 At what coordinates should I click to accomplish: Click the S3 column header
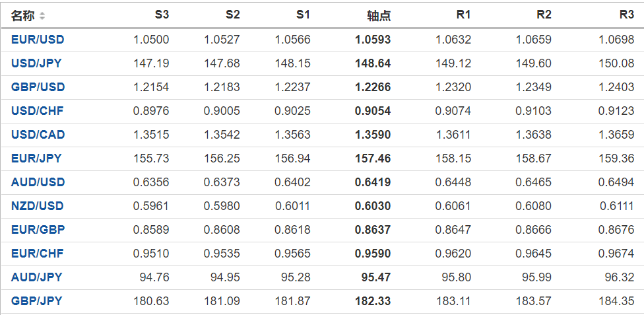(161, 15)
